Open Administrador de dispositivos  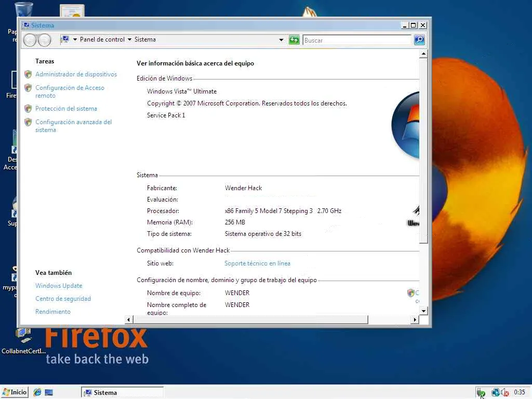pos(76,74)
